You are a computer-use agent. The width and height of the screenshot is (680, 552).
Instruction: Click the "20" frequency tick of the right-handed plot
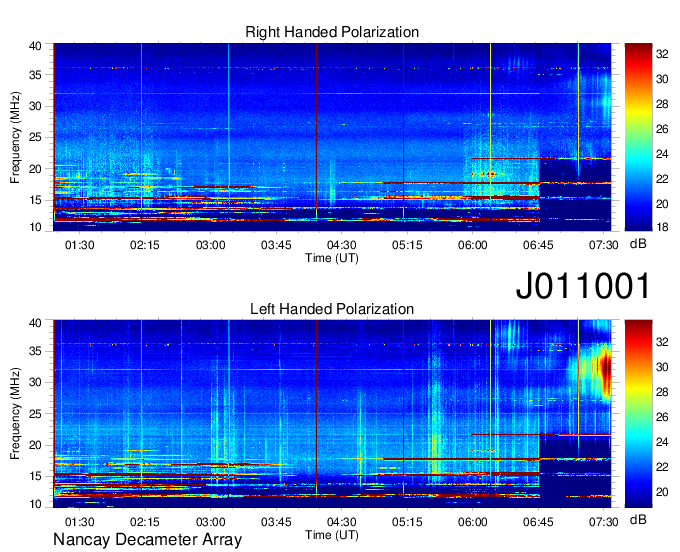pyautogui.click(x=36, y=169)
